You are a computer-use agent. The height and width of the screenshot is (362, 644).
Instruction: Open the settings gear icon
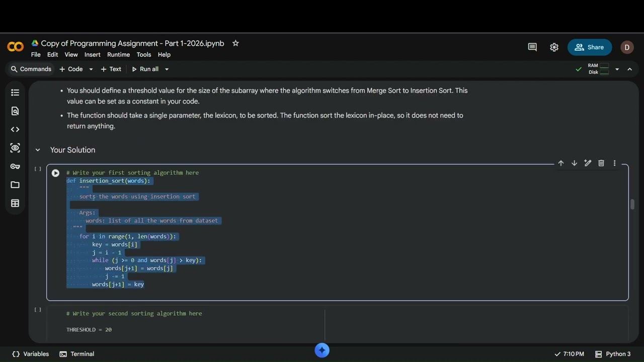(x=554, y=47)
